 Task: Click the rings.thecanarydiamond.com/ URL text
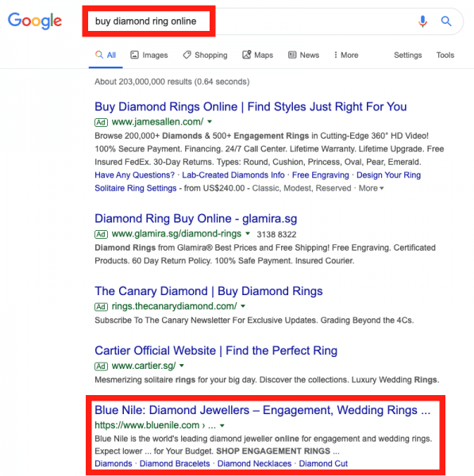click(174, 306)
